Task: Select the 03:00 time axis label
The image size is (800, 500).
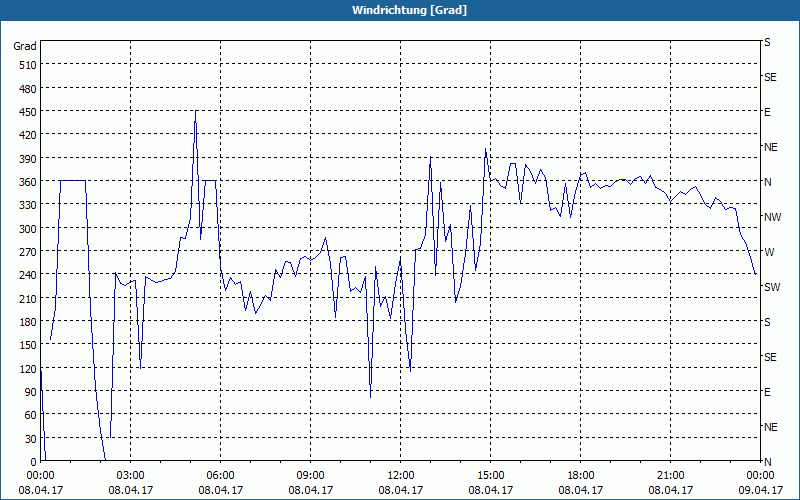Action: pos(131,475)
